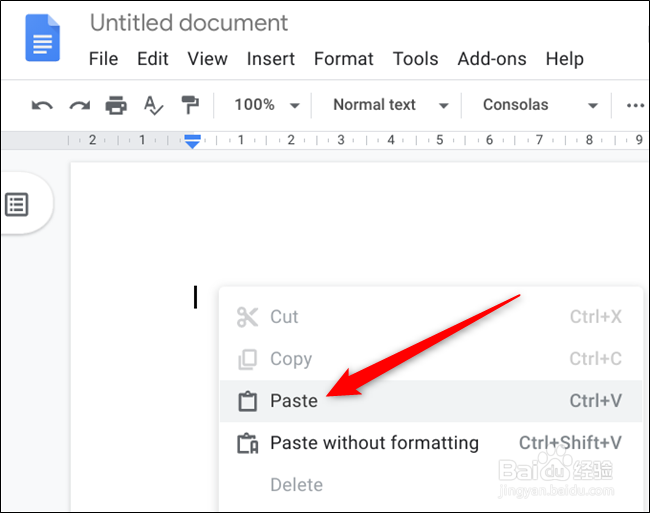Open the Insert menu
This screenshot has width=650, height=513.
(272, 59)
